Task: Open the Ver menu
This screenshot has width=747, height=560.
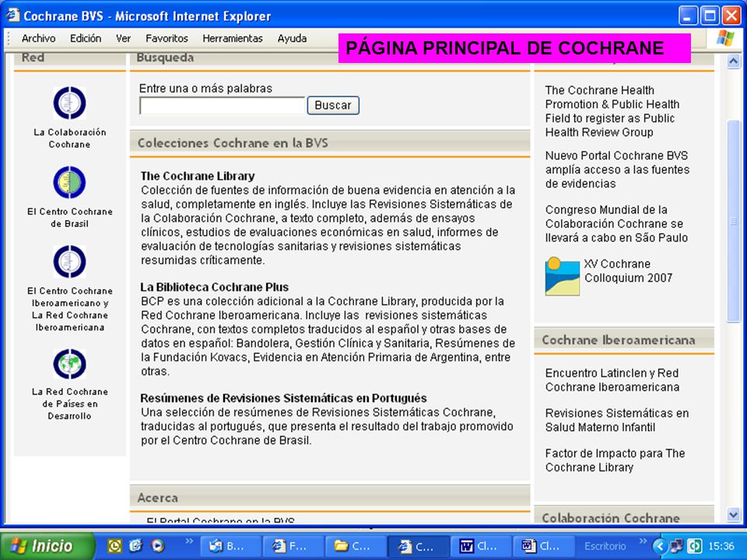Action: (x=124, y=39)
